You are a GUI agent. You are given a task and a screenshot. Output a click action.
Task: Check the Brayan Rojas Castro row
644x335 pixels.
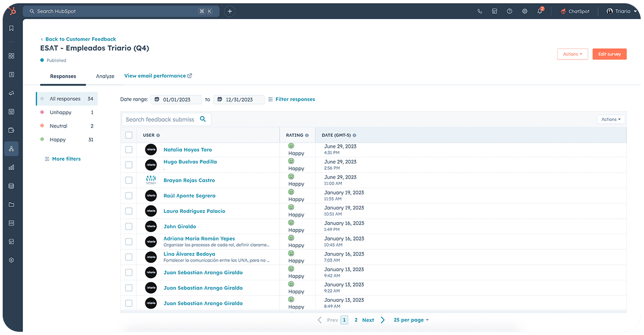[129, 180]
